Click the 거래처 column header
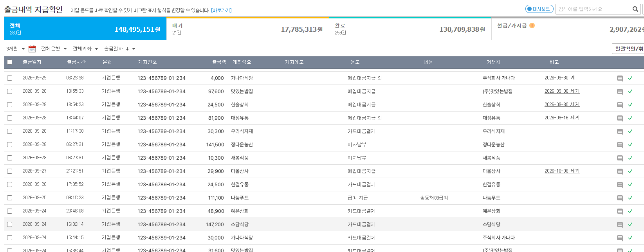This screenshot has width=644, height=252. [493, 62]
